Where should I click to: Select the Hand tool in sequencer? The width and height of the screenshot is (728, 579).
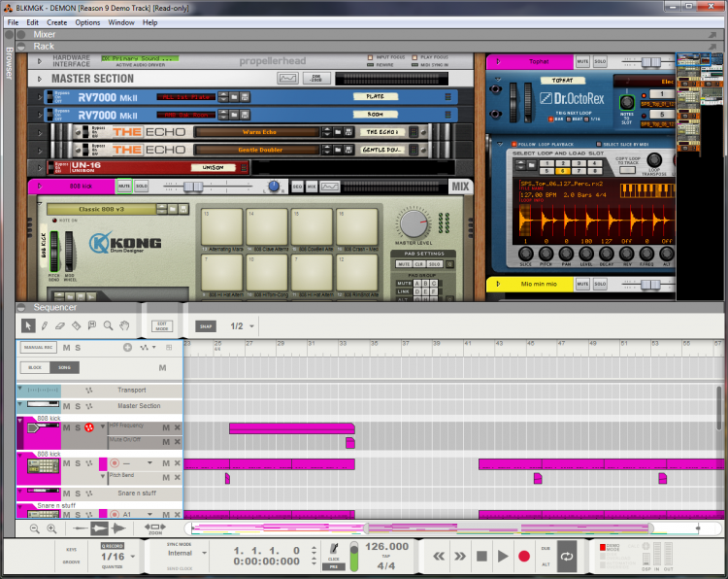125,326
